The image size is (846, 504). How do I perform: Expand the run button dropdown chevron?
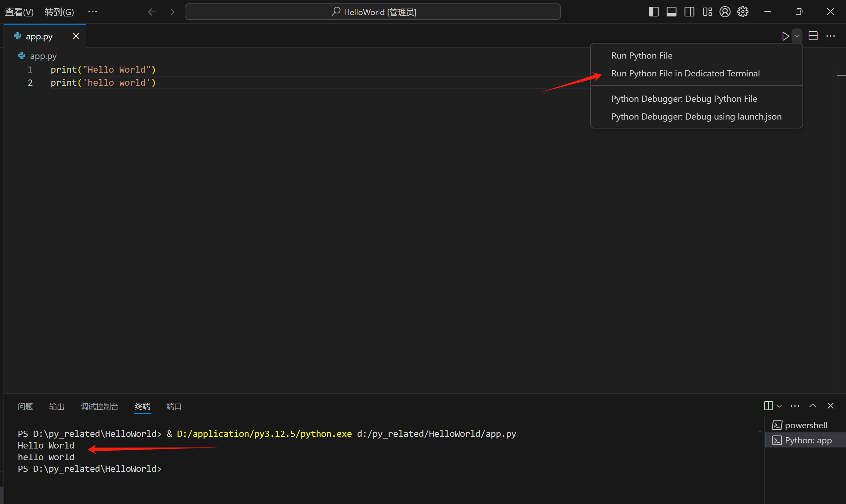797,36
